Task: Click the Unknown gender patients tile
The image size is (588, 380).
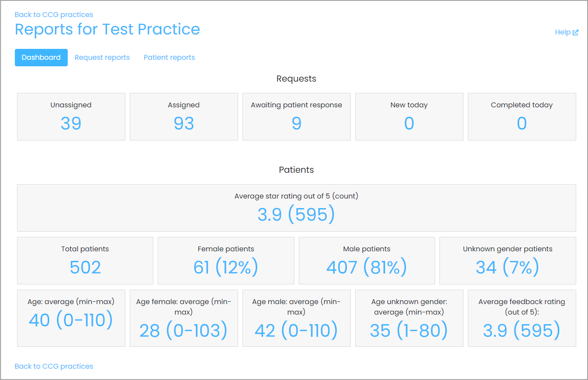Action: pos(508,260)
